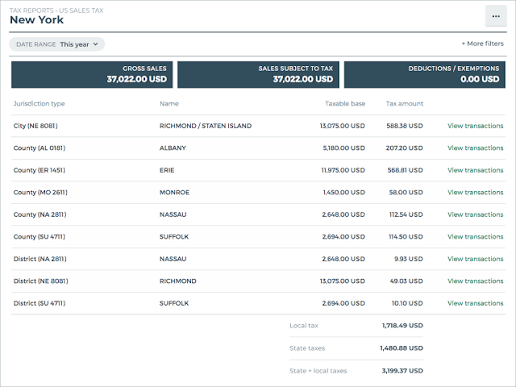Click the 588.38 USD tax amount
Image resolution: width=516 pixels, height=387 pixels.
click(405, 126)
